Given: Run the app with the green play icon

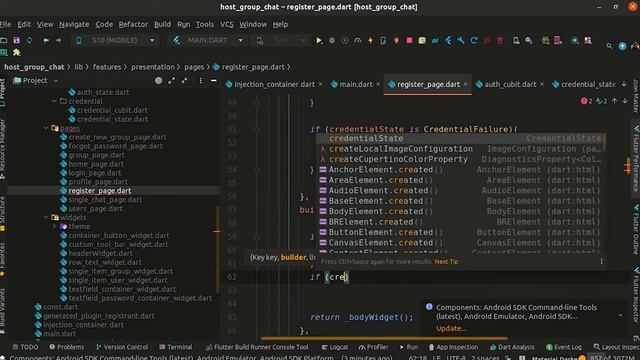Looking at the screenshot, I should coord(319,40).
